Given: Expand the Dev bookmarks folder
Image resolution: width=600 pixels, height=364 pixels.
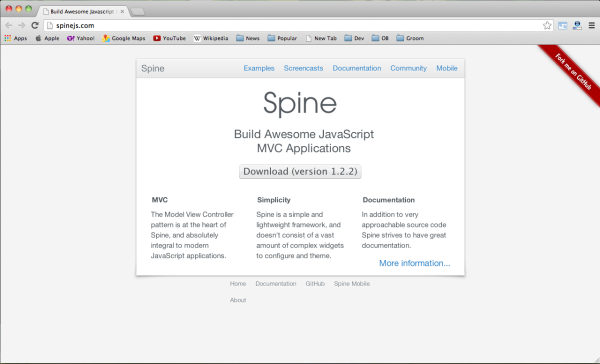Looking at the screenshot, I should pos(354,38).
